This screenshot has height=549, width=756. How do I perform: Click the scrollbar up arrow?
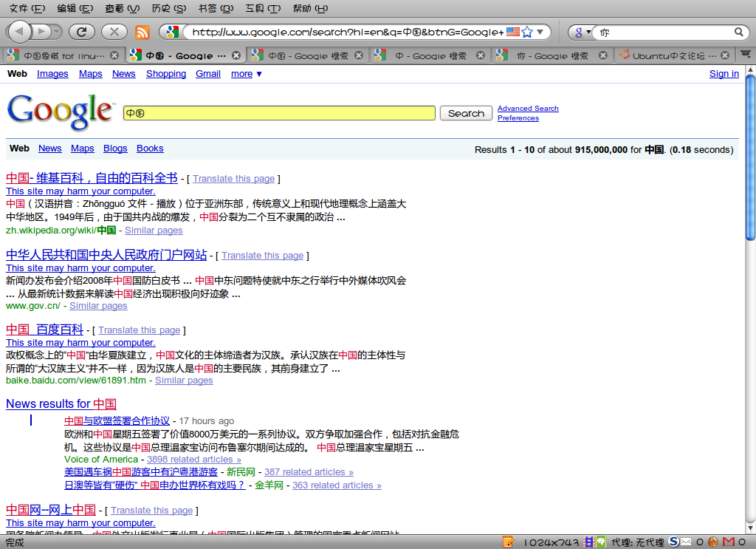click(750, 70)
